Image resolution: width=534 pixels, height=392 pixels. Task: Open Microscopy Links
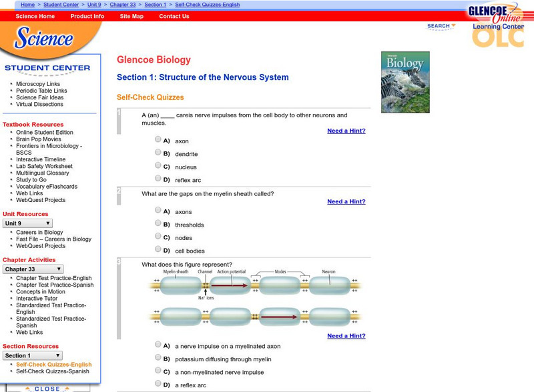[38, 84]
